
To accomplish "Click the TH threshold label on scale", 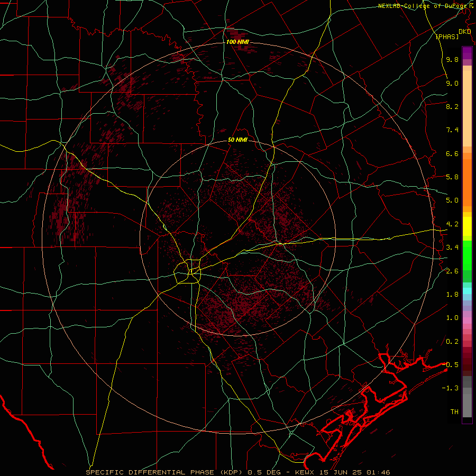I will pyautogui.click(x=454, y=412).
